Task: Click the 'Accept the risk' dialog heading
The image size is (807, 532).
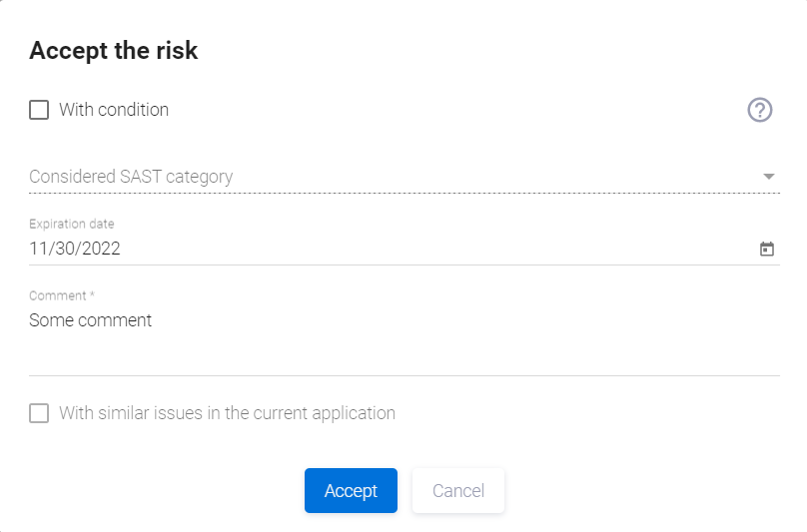Action: (114, 51)
